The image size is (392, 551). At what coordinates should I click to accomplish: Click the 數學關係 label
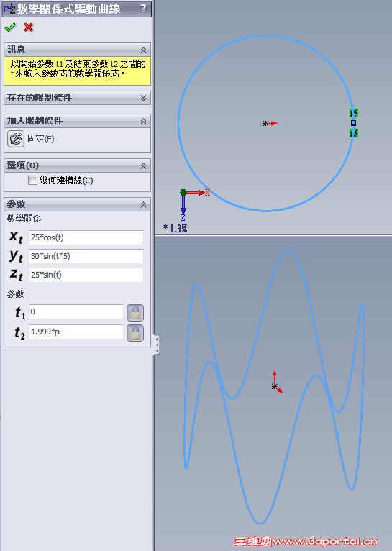coord(24,219)
